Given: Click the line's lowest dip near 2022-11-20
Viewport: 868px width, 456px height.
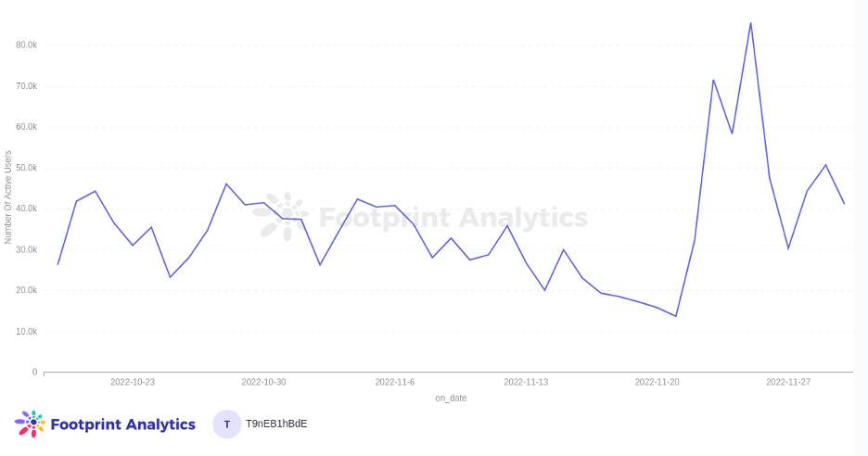Looking at the screenshot, I should point(676,316).
